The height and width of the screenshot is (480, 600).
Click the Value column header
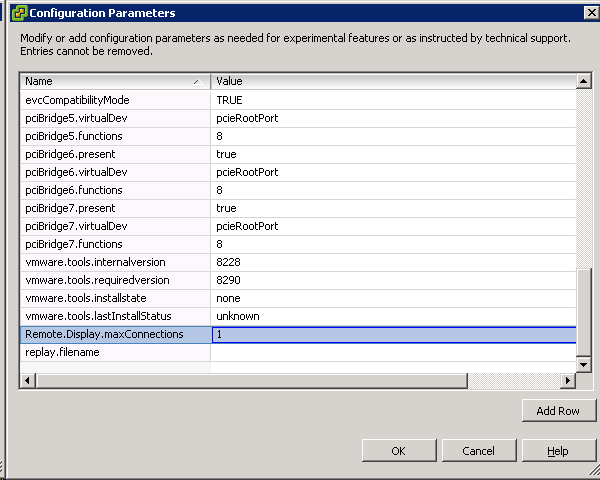(390, 81)
